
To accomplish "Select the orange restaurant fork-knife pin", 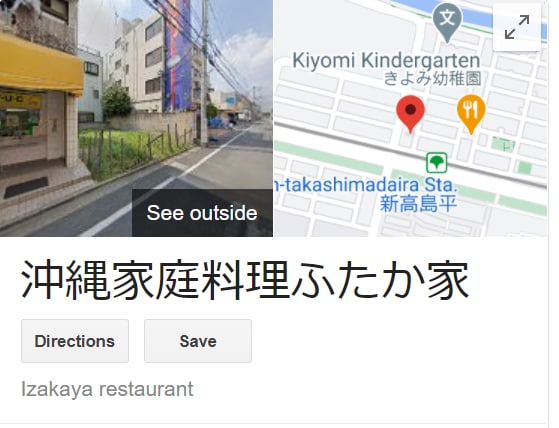I will [x=471, y=114].
